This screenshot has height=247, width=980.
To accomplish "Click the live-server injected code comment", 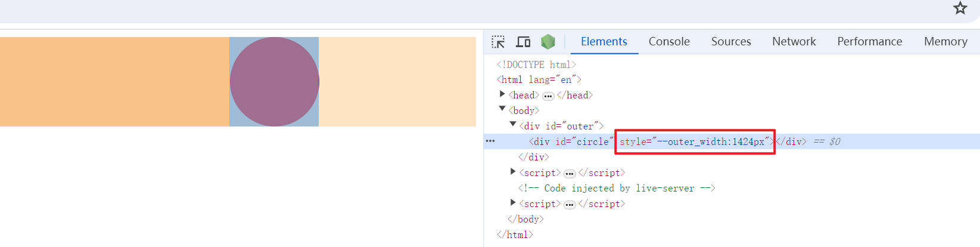I will 617,188.
